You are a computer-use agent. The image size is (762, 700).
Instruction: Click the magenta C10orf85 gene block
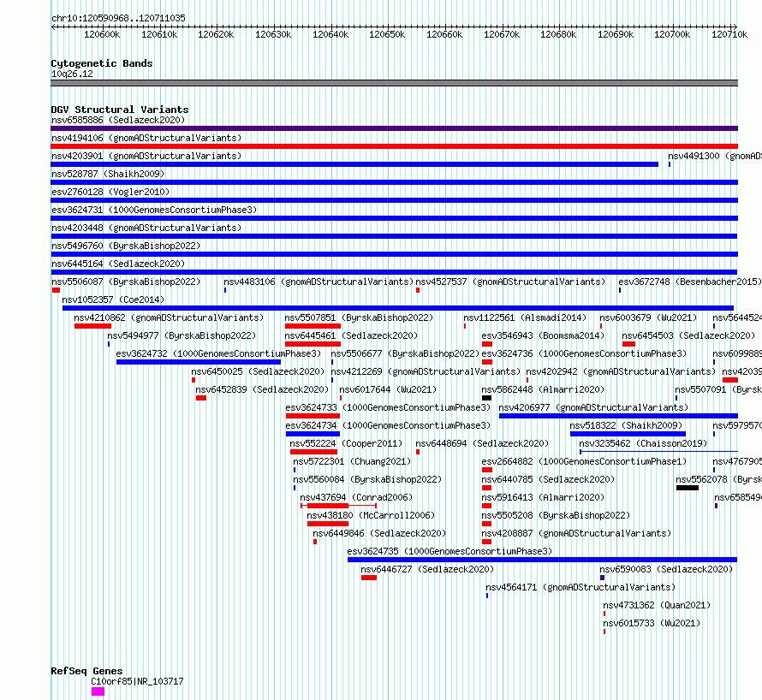98,691
